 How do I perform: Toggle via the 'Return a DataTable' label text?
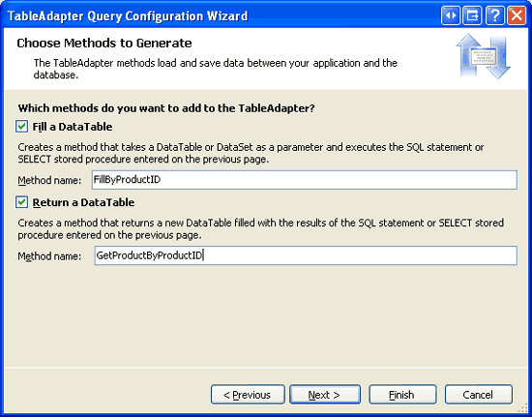point(83,202)
